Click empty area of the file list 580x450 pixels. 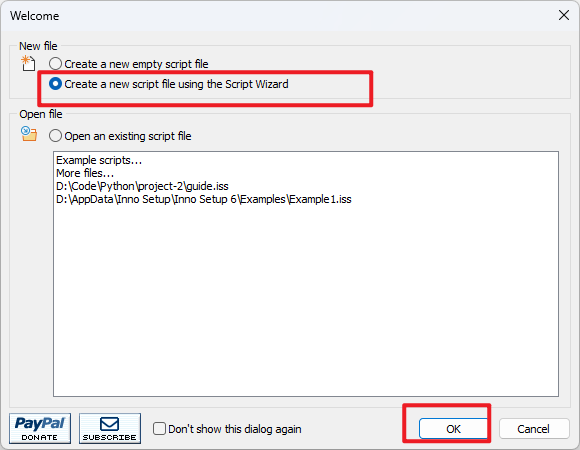306,300
